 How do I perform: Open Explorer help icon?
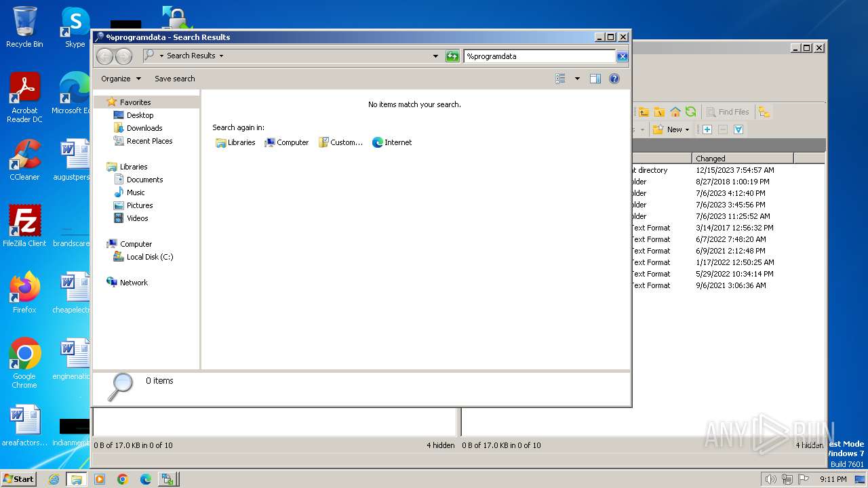614,79
